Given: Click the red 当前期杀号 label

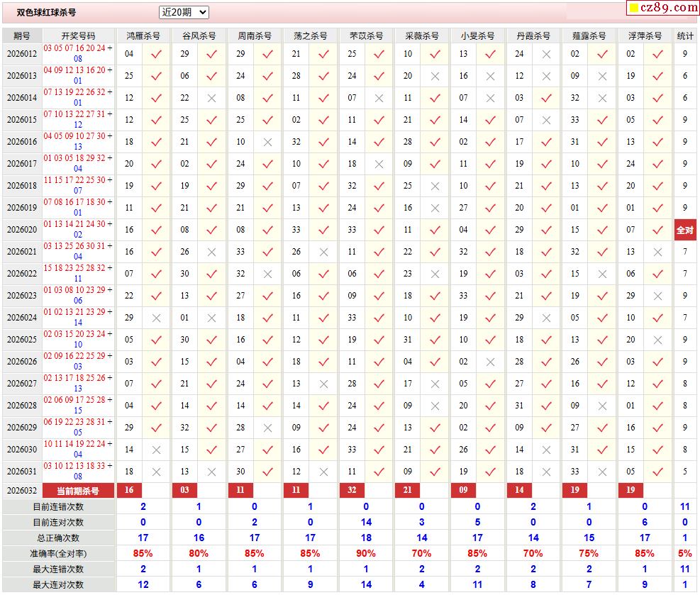Looking at the screenshot, I should point(78,490).
